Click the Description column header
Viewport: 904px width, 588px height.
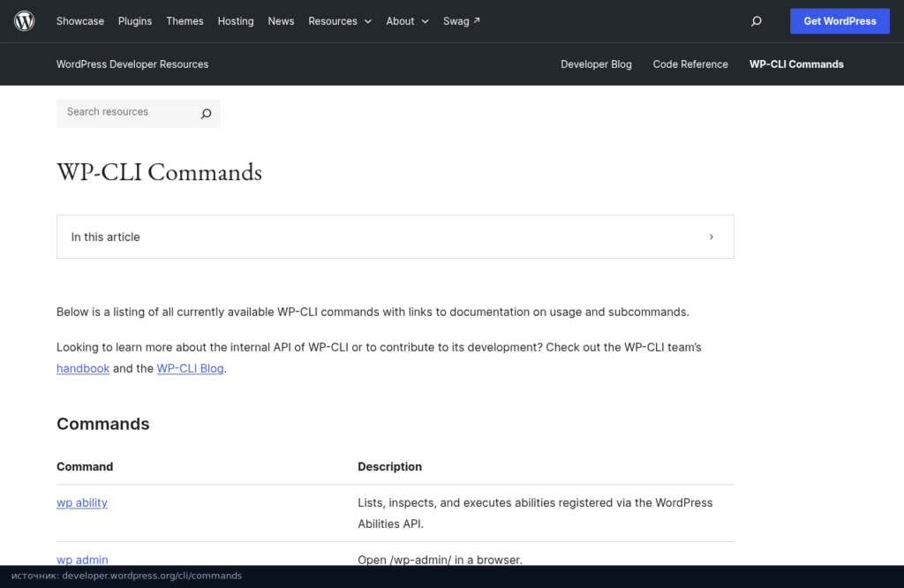click(389, 466)
